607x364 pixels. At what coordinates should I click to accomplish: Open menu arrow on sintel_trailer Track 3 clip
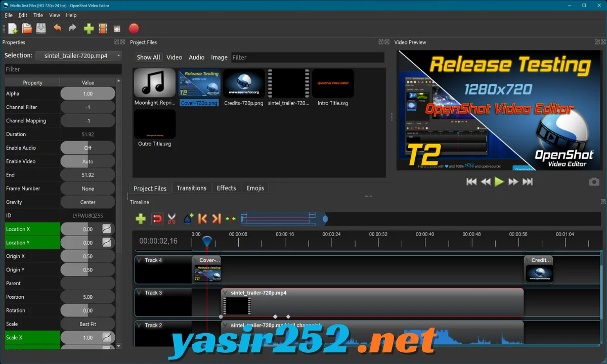click(x=225, y=293)
